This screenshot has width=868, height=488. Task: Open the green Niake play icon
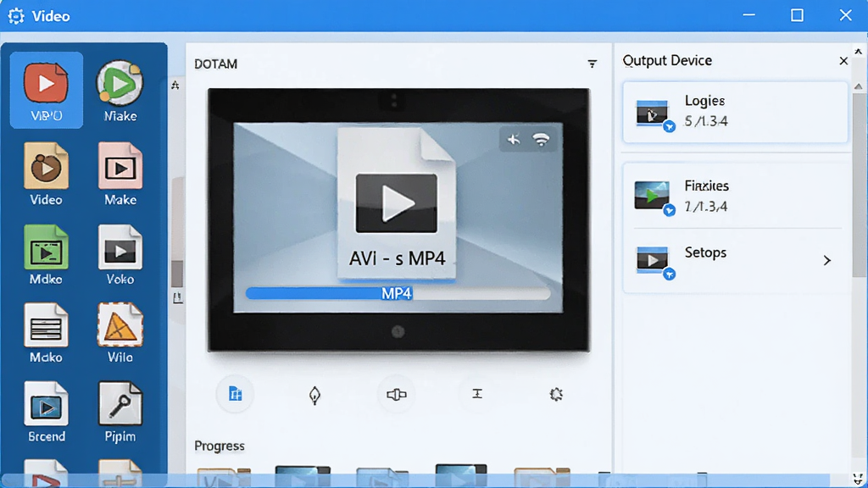pyautogui.click(x=120, y=83)
